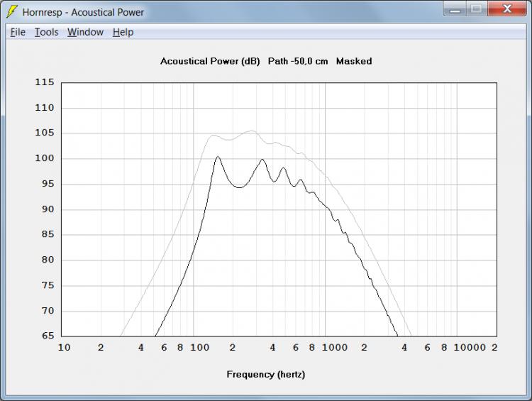The width and height of the screenshot is (532, 401).
Task: Click the 10 Hz frequency axis label
Action: point(64,348)
